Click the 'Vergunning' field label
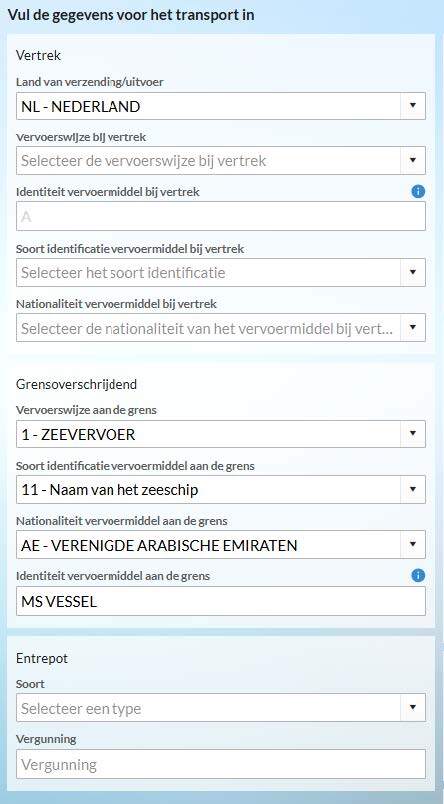 click(46, 739)
